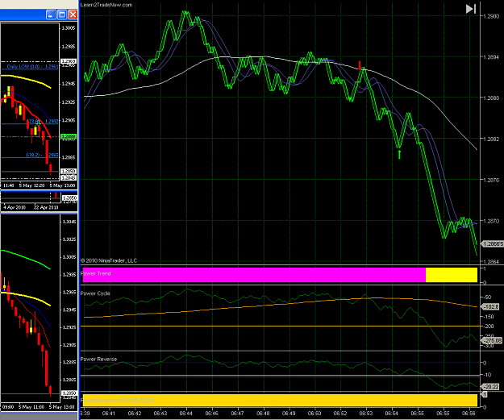The image size is (504, 420).
Task: Click the red down-arrow sell marker
Action: click(x=360, y=65)
